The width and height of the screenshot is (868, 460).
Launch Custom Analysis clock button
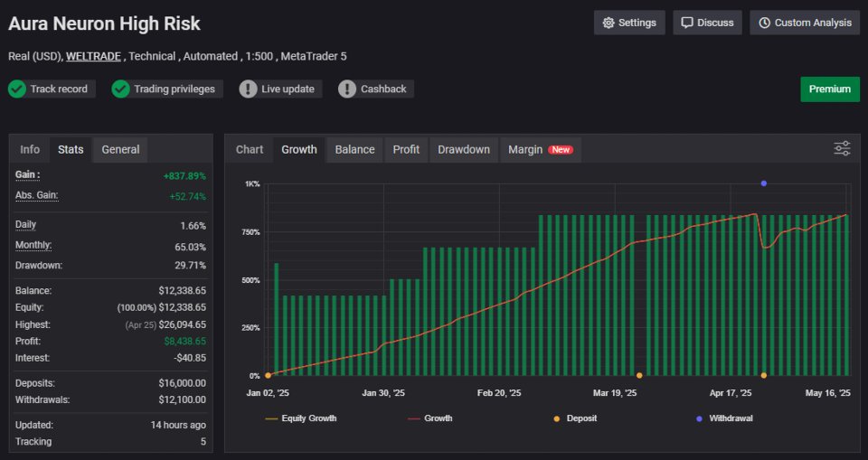[804, 23]
